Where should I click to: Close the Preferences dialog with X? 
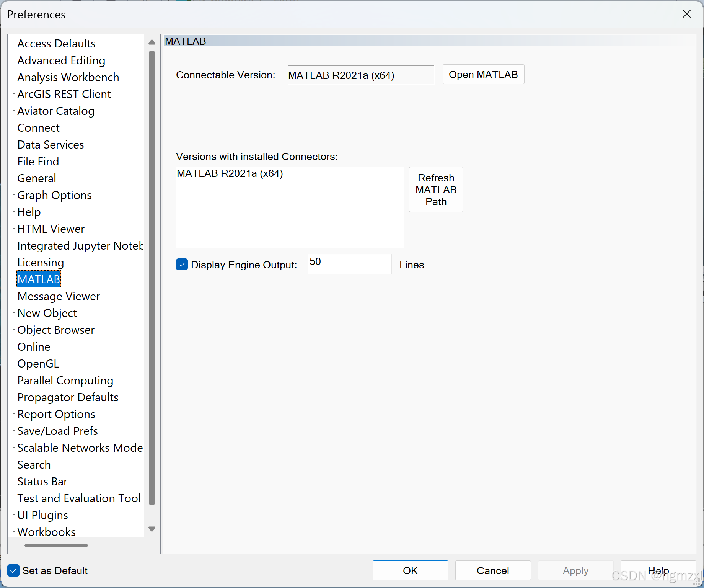point(687,14)
